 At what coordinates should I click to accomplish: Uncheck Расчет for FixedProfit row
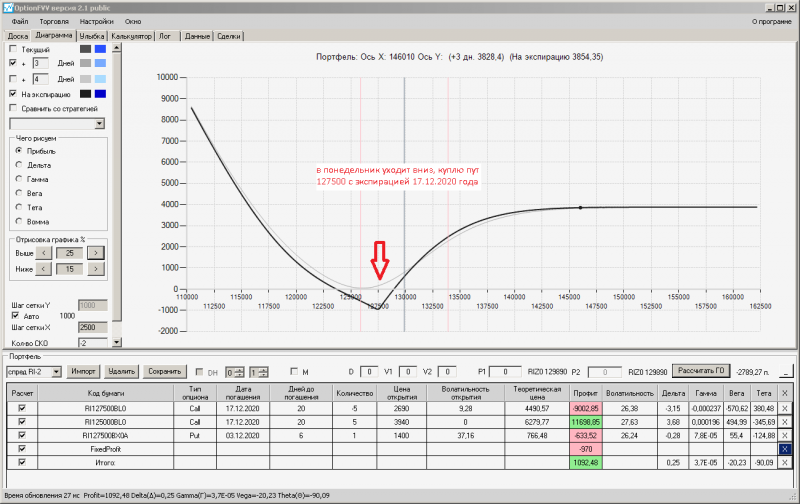point(22,449)
